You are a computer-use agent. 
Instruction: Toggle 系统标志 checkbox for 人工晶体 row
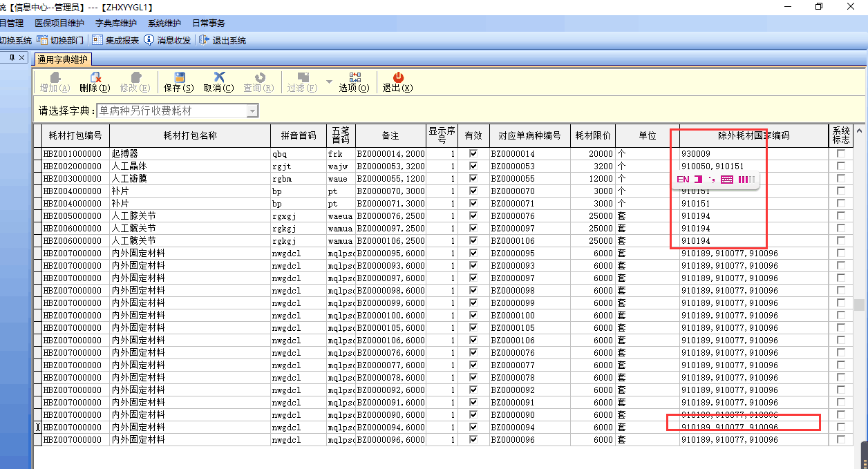pyautogui.click(x=841, y=166)
